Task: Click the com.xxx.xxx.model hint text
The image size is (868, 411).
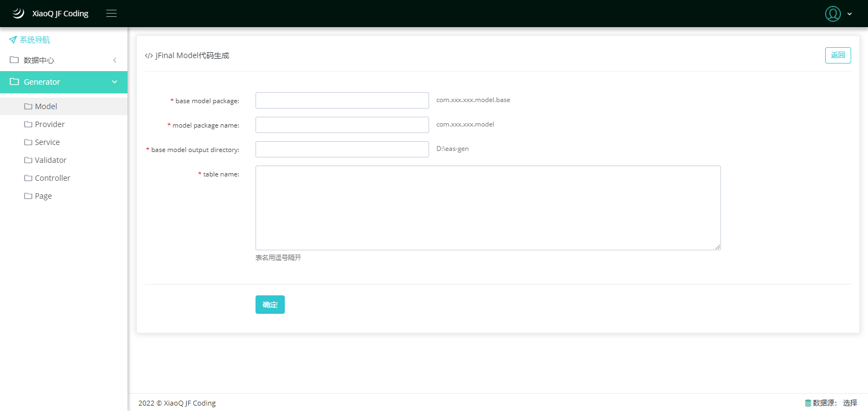Action: tap(465, 124)
